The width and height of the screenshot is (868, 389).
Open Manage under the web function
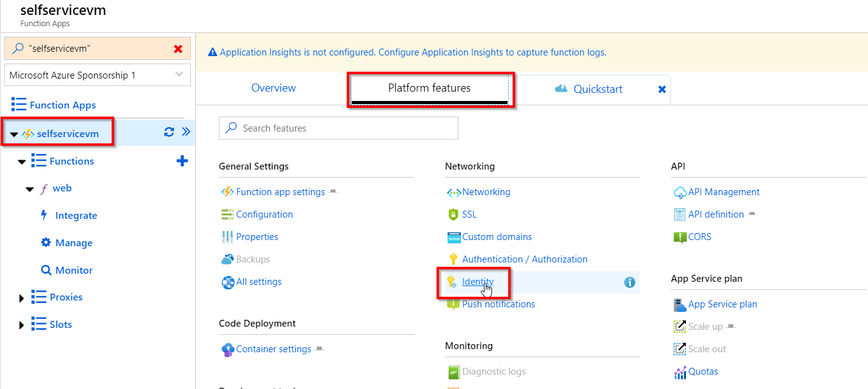click(x=74, y=243)
